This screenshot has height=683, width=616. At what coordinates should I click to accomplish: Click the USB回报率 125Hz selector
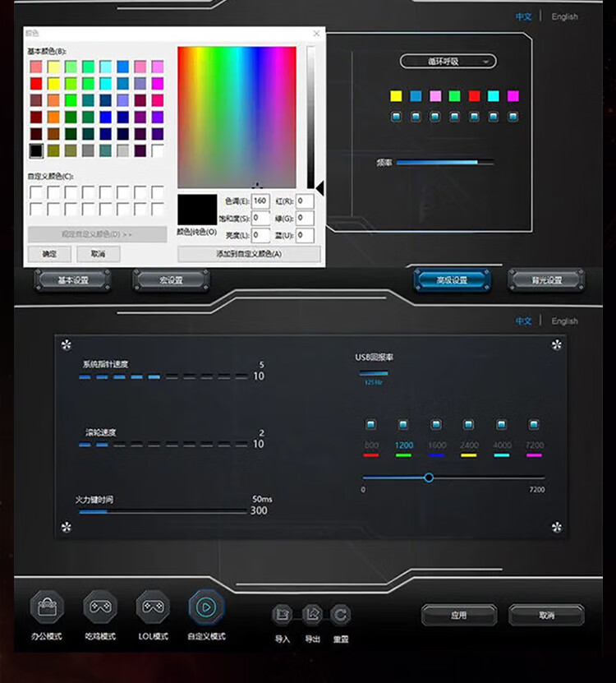click(374, 377)
